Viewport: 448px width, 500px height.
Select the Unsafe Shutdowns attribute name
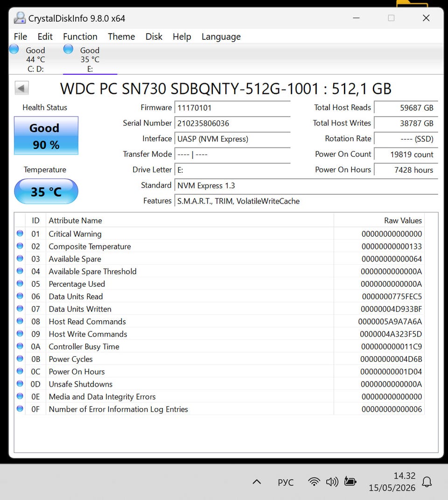(80, 384)
